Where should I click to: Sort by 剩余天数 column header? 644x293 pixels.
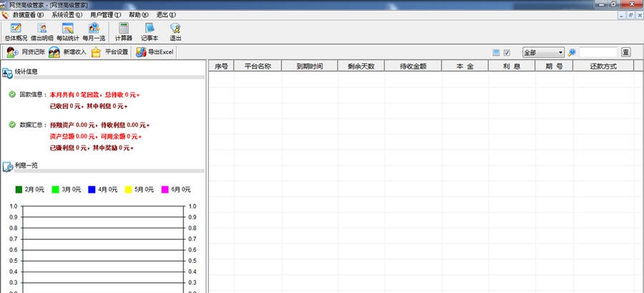point(361,66)
